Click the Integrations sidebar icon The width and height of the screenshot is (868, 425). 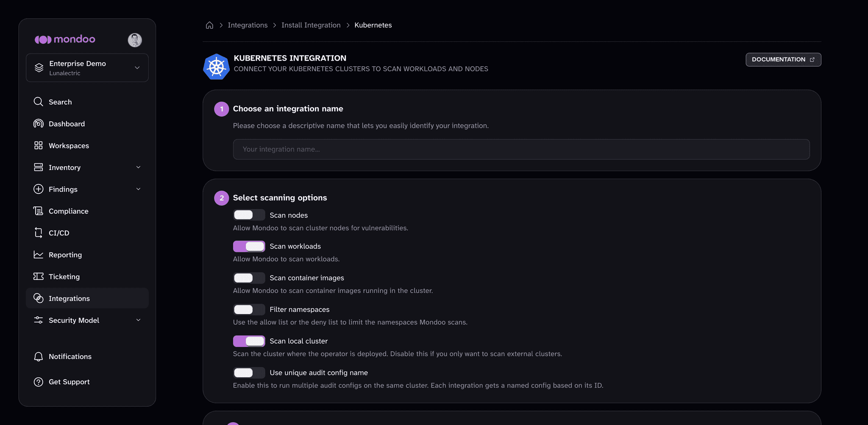point(39,298)
